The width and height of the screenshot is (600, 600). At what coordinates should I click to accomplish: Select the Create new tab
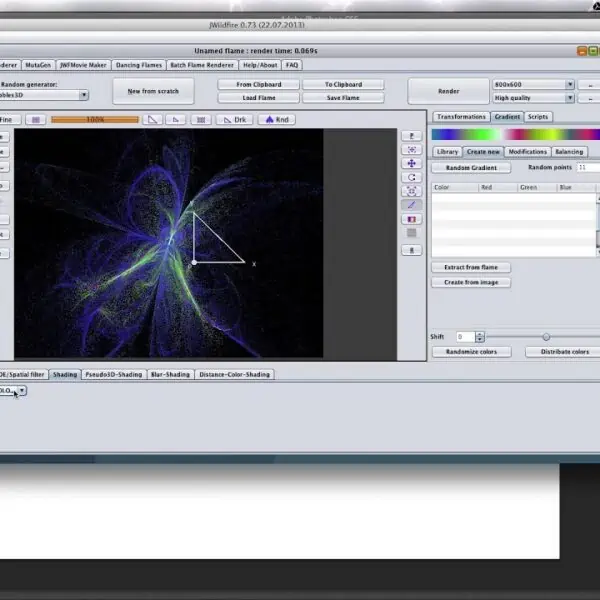point(483,152)
